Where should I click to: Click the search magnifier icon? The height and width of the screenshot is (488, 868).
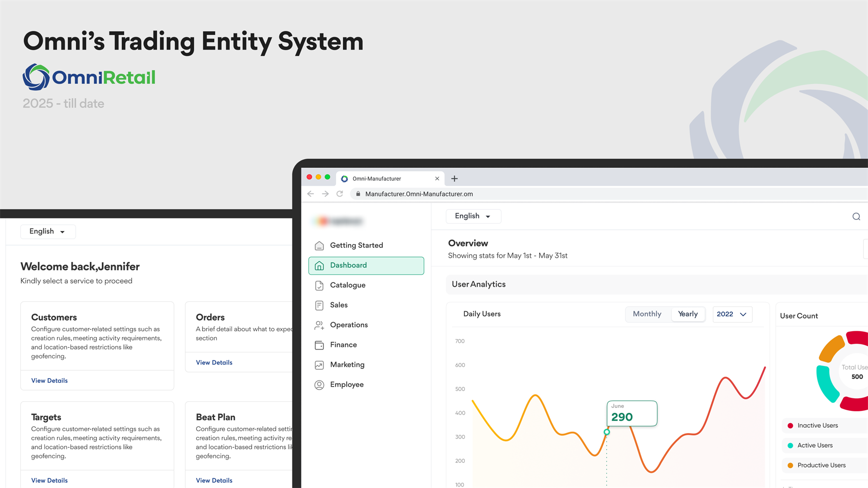coord(856,217)
